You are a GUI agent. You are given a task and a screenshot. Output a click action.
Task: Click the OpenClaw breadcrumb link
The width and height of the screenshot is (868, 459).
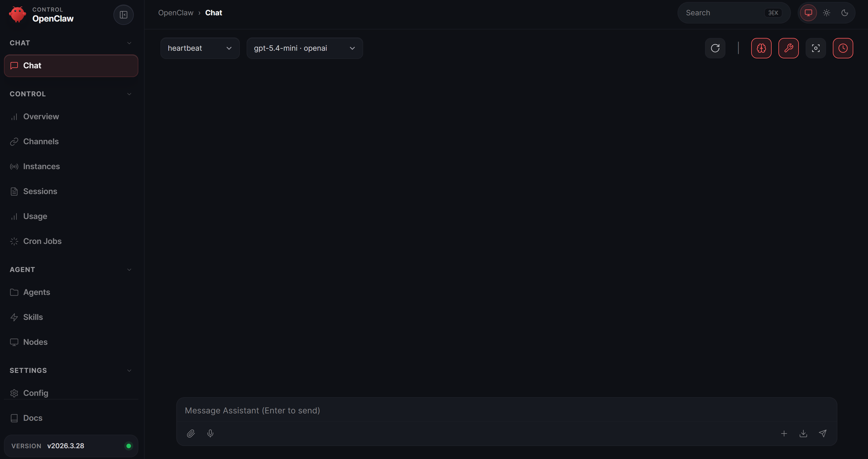(x=175, y=12)
